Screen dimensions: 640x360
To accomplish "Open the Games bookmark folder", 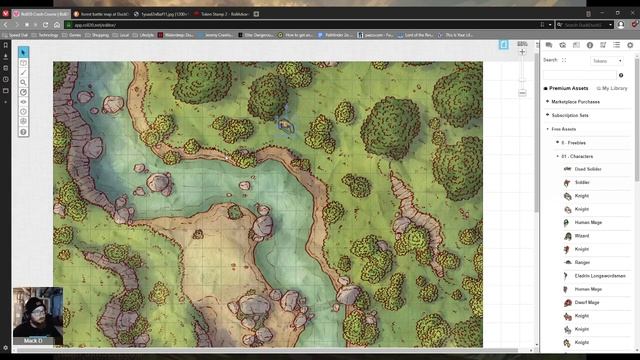I will point(71,35).
